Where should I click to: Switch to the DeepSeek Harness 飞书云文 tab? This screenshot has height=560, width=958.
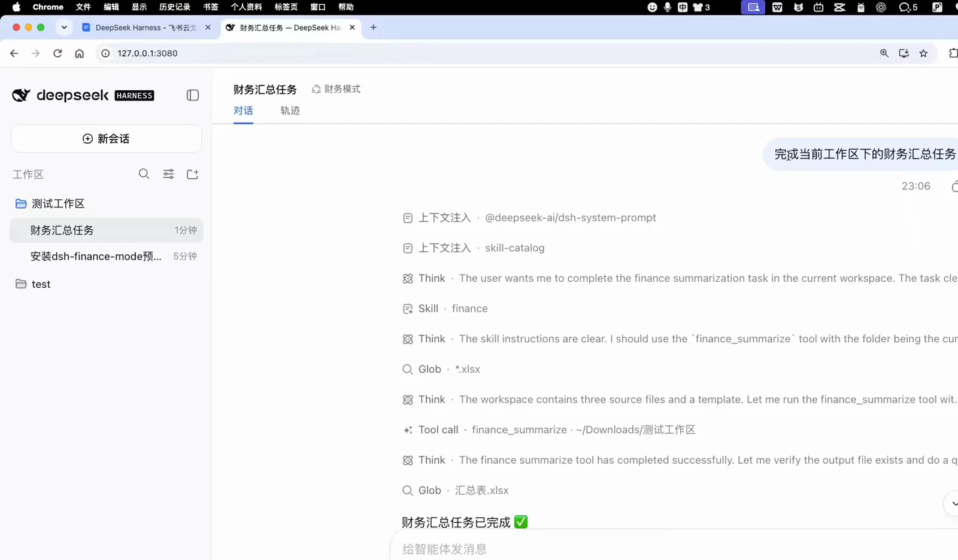146,28
